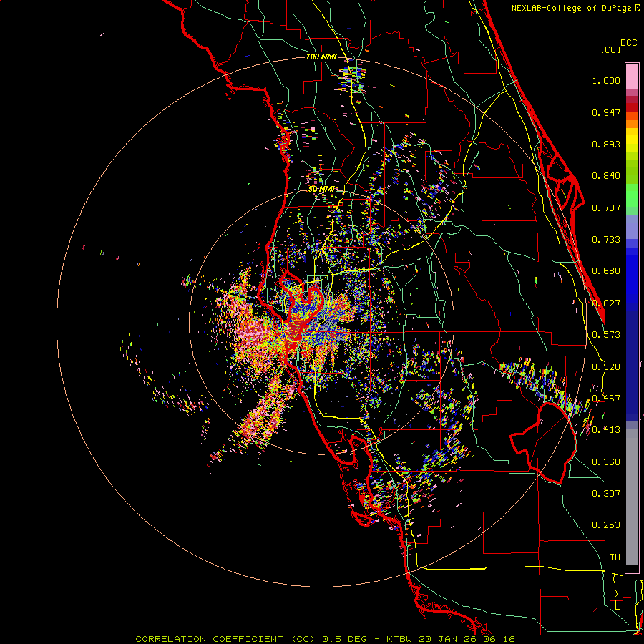Click the TH threshold label
644x644 pixels.
coord(615,557)
